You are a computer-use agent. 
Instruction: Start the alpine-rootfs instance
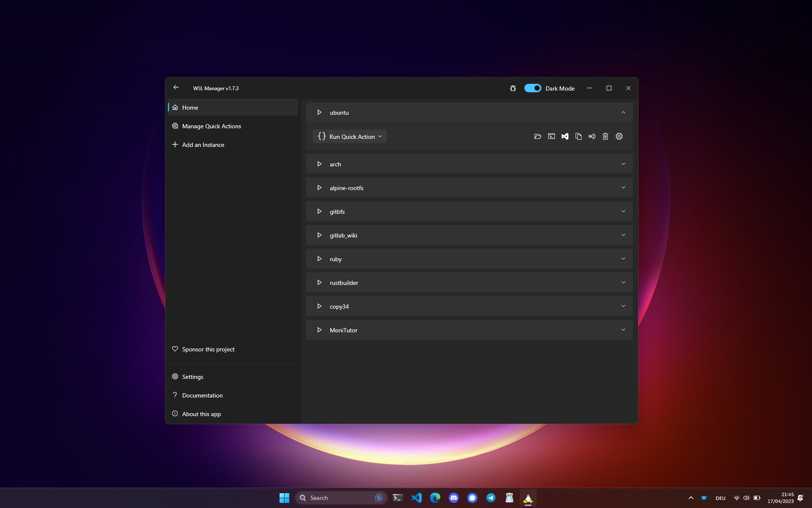(319, 187)
